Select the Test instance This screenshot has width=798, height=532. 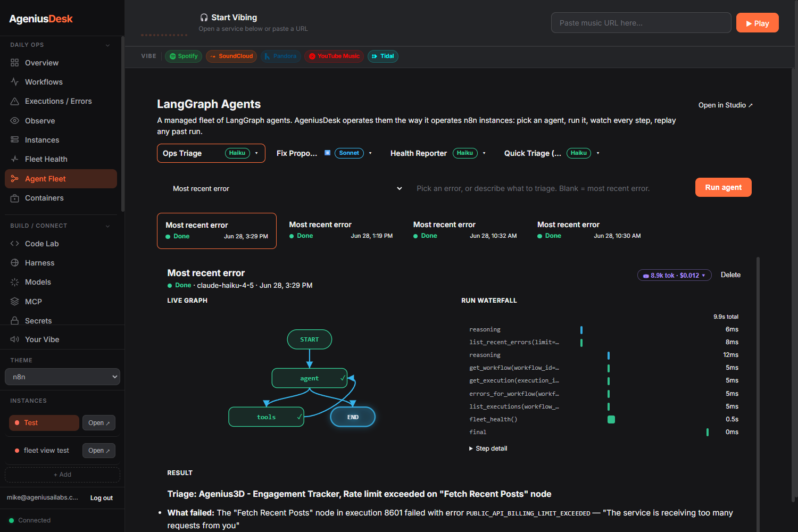(x=44, y=423)
